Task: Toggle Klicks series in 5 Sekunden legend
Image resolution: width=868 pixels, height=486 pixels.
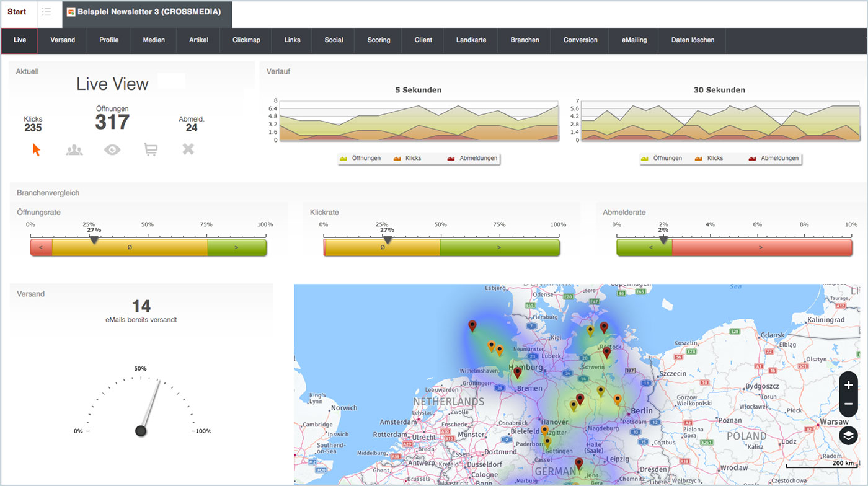Action: click(x=407, y=159)
